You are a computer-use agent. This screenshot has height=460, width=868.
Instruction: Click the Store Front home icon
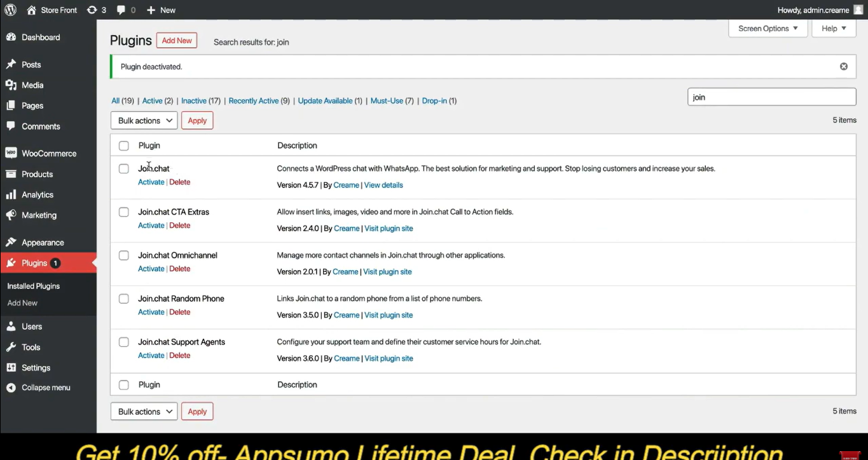[32, 10]
